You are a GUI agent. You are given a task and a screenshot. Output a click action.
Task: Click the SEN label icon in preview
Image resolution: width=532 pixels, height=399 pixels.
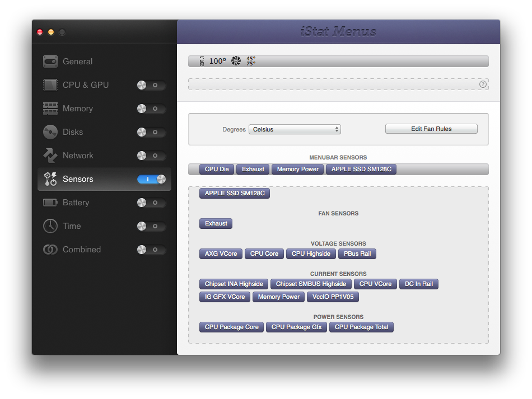[202, 61]
